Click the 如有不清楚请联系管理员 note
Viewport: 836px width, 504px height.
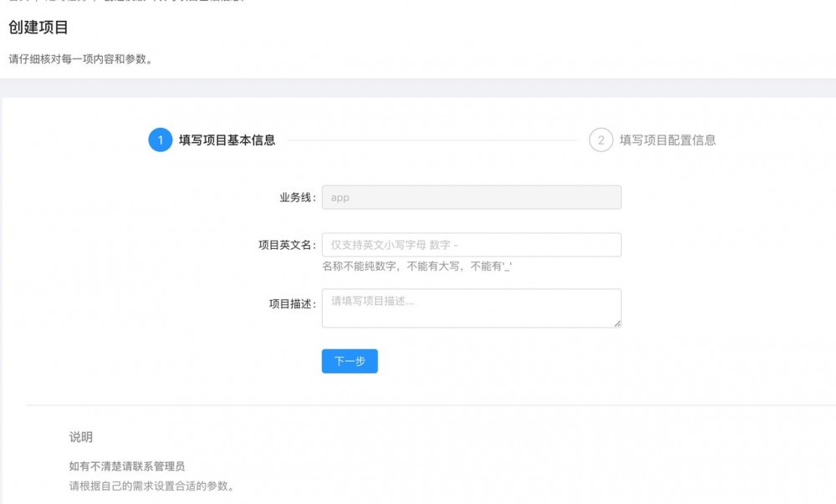(x=125, y=466)
